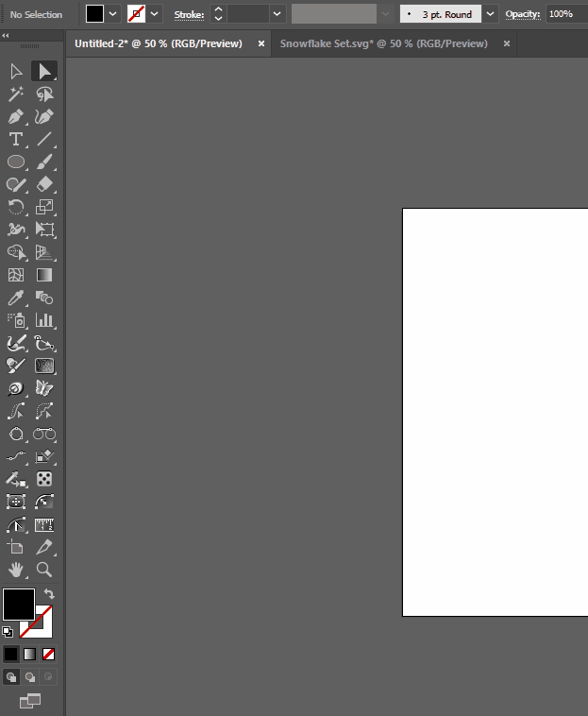Choose the Eraser tool
Screen dimensions: 588x716
pos(44,185)
